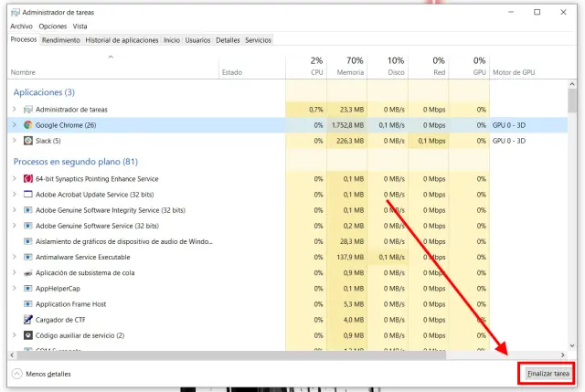Click the Aplicación de subsistema de cola icon

pyautogui.click(x=28, y=272)
